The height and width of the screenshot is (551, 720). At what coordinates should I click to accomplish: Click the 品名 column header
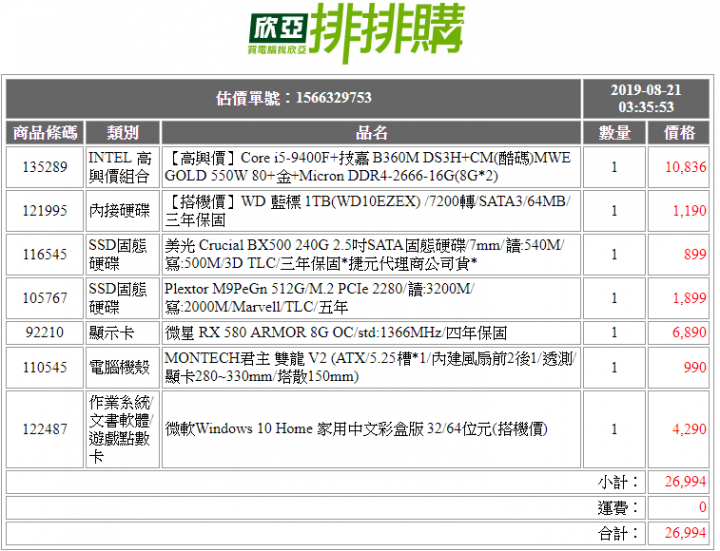[371, 133]
